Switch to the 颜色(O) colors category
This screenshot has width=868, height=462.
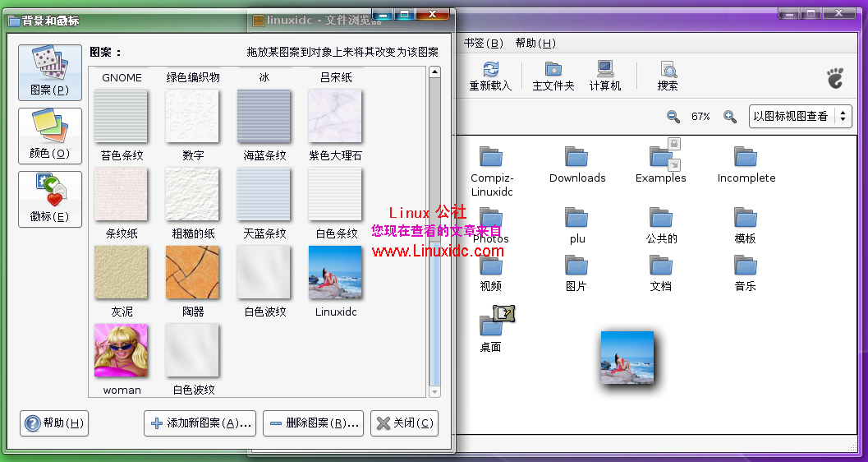coord(50,136)
